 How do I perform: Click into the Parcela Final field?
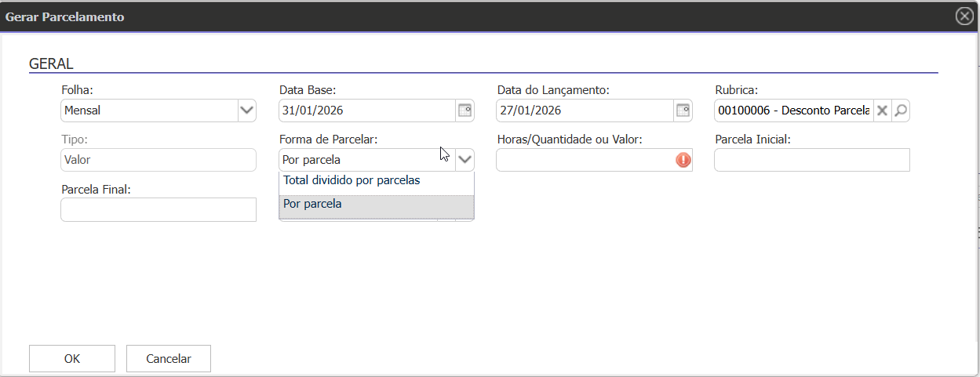(x=158, y=209)
